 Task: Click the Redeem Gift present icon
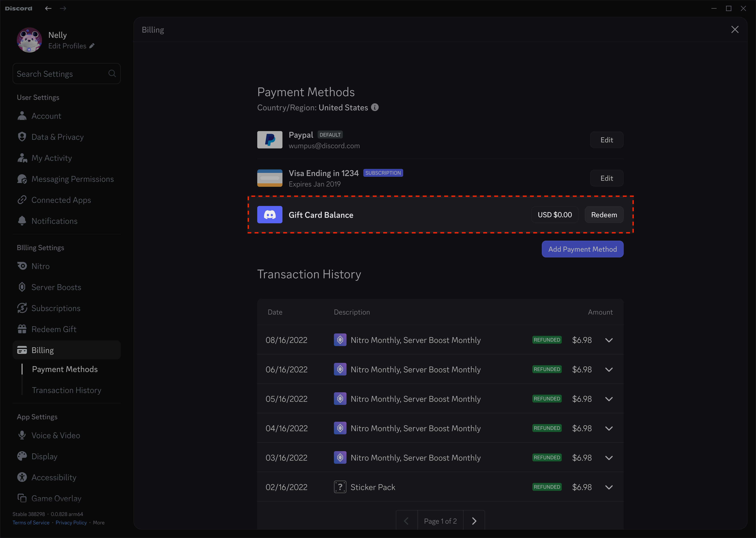(x=22, y=329)
